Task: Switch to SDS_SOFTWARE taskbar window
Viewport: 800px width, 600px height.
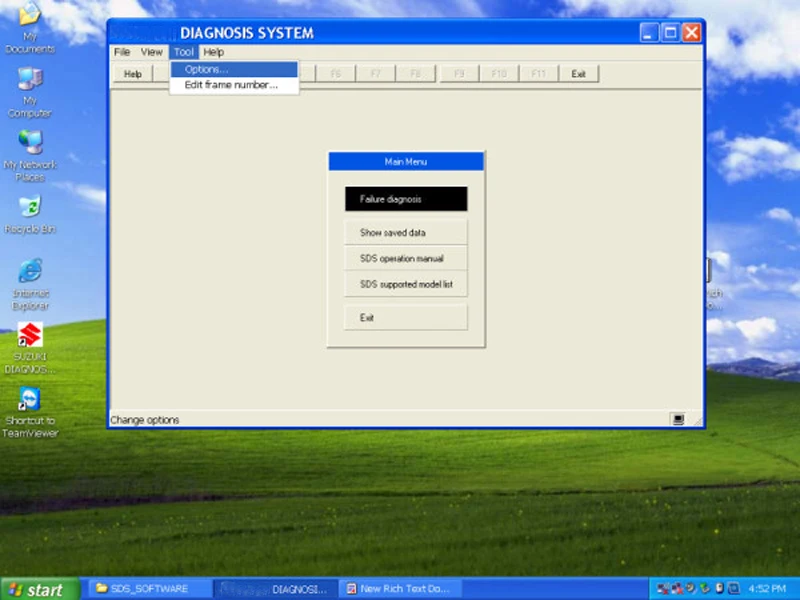Action: pyautogui.click(x=152, y=589)
